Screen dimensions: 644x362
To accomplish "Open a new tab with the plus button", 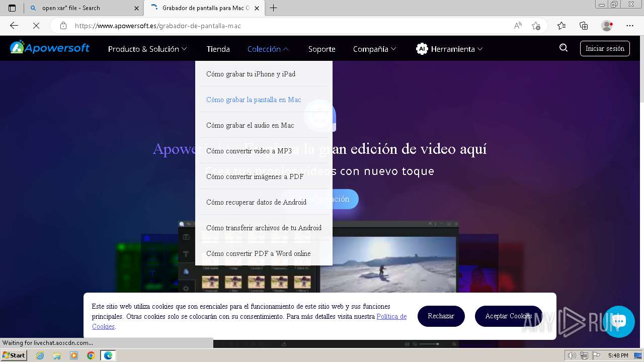I will click(273, 8).
